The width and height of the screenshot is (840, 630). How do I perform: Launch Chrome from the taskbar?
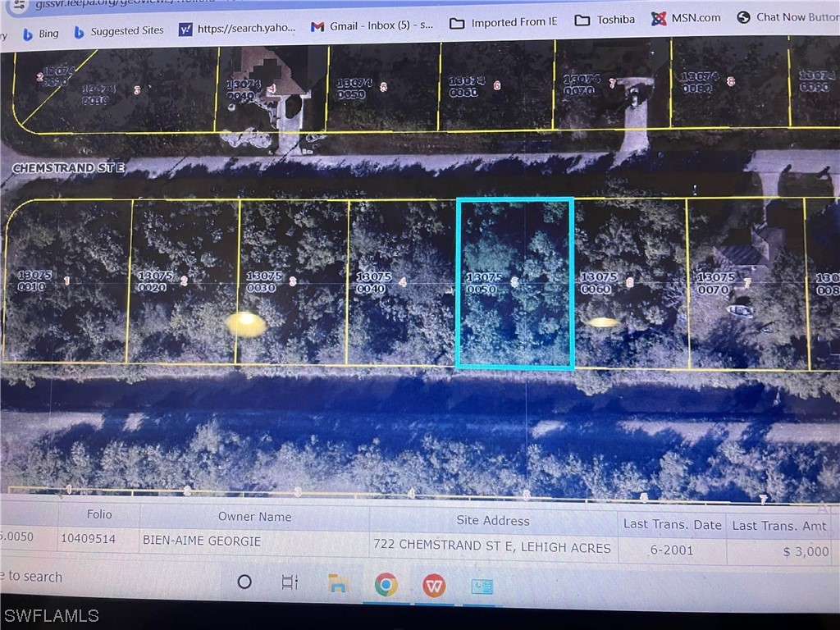(386, 584)
